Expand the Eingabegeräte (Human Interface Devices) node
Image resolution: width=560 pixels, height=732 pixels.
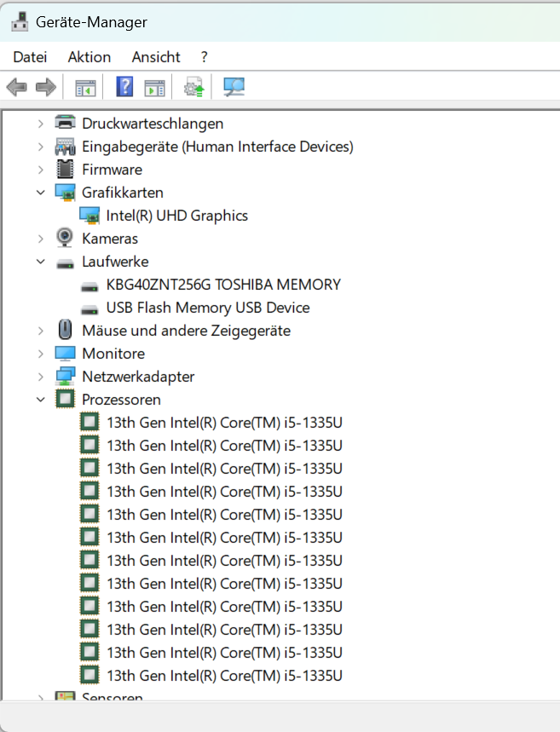click(41, 147)
